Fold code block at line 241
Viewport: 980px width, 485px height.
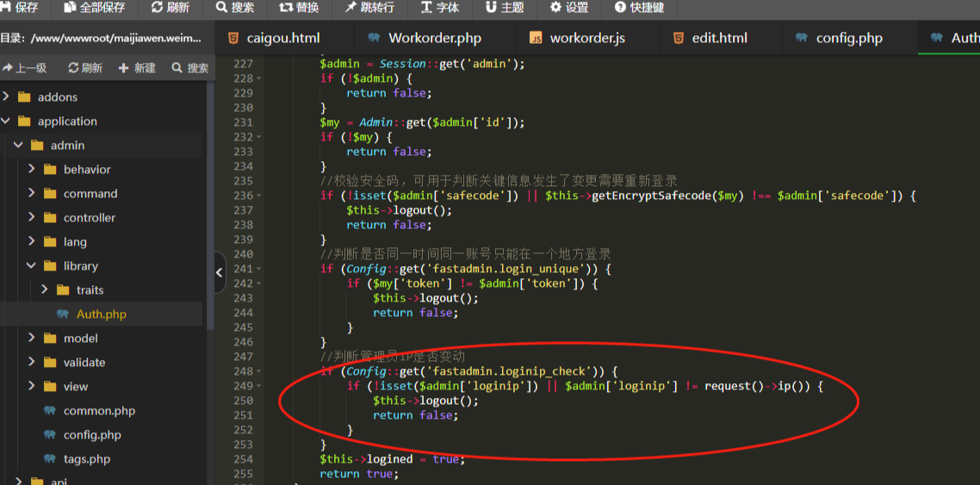(x=258, y=269)
